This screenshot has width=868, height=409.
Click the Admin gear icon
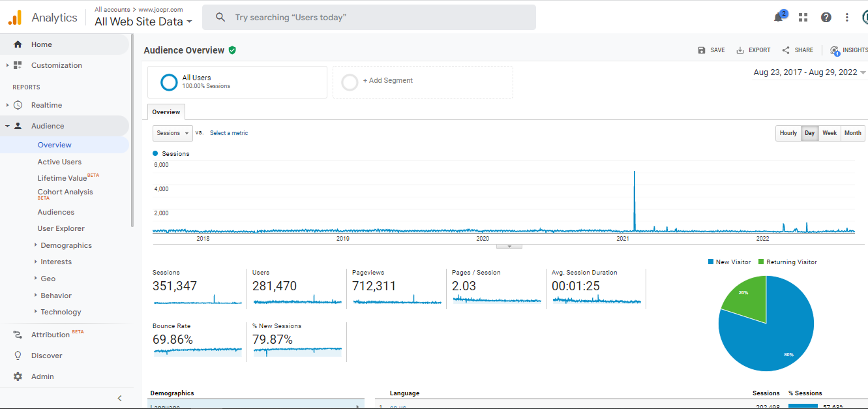[18, 376]
